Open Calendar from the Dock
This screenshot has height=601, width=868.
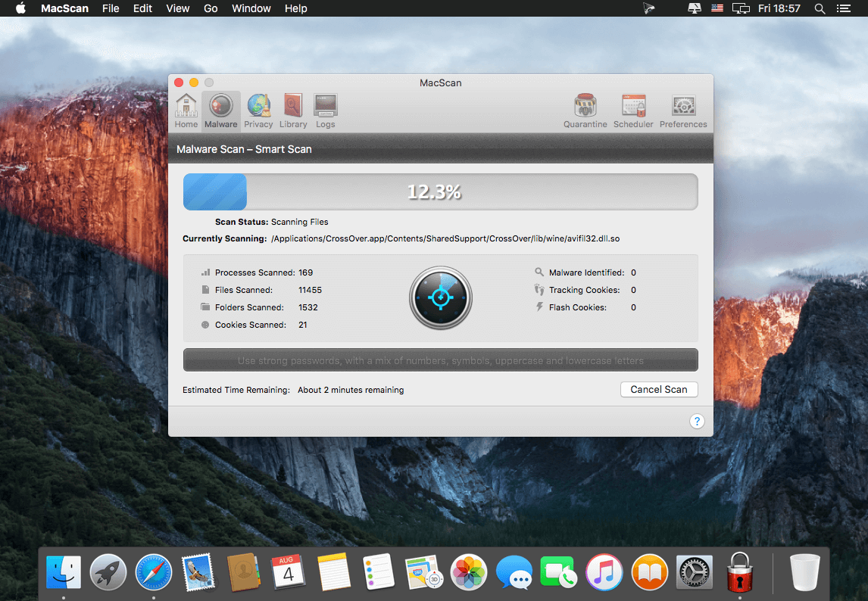click(288, 572)
